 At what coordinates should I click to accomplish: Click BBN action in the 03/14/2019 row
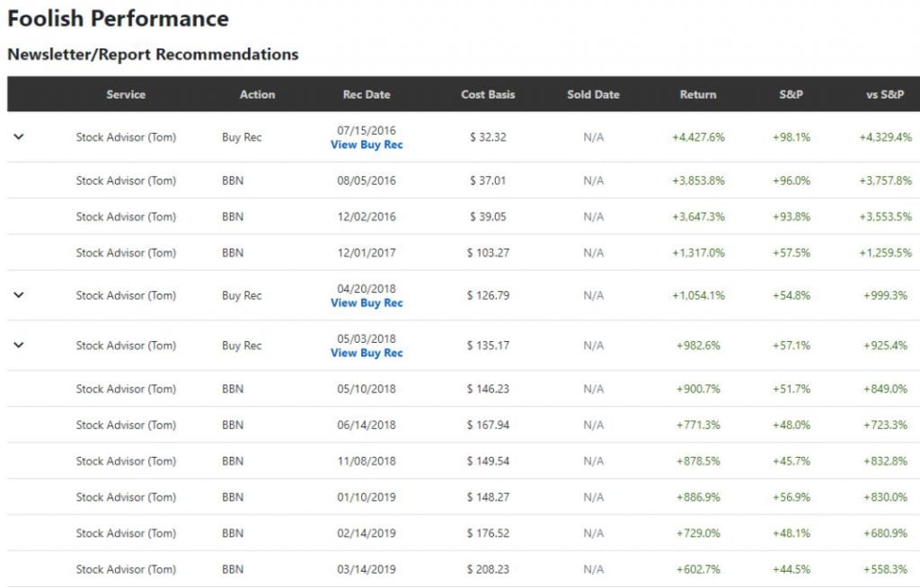(233, 569)
